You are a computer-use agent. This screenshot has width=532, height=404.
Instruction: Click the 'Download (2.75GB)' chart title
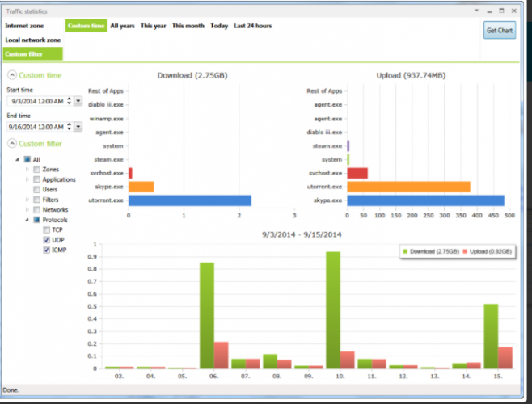192,75
